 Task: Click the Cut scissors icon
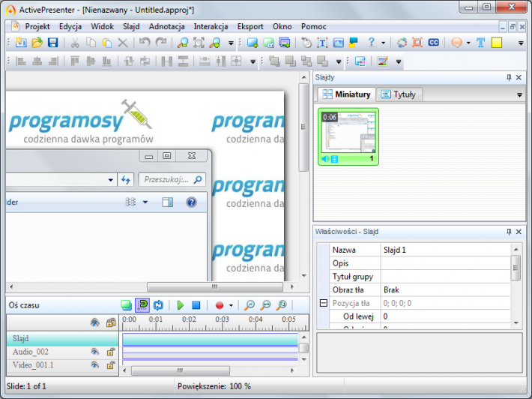pyautogui.click(x=75, y=43)
